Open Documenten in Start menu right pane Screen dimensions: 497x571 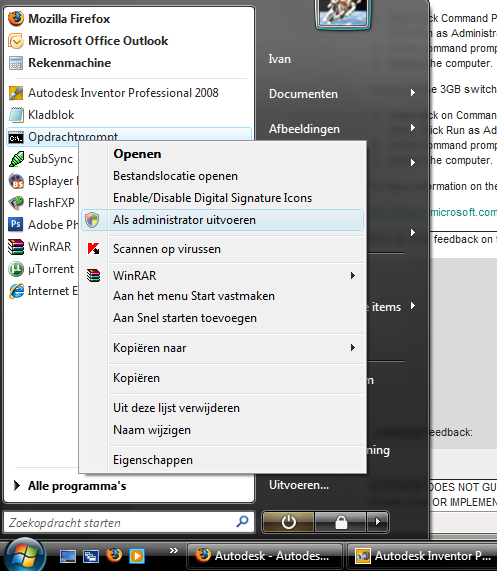[x=303, y=94]
